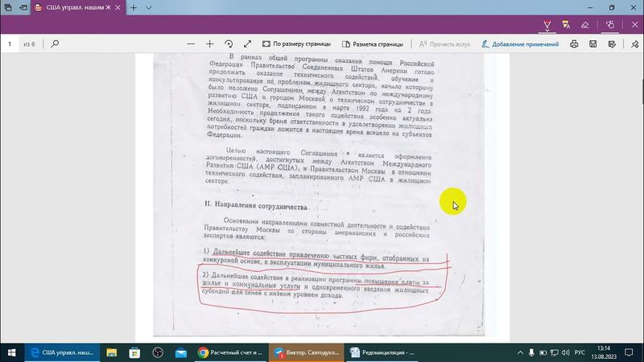This screenshot has width=644, height=362.
Task: Open Telegram 'Виктор. Святодухо...' taskbar window
Action: click(x=307, y=352)
